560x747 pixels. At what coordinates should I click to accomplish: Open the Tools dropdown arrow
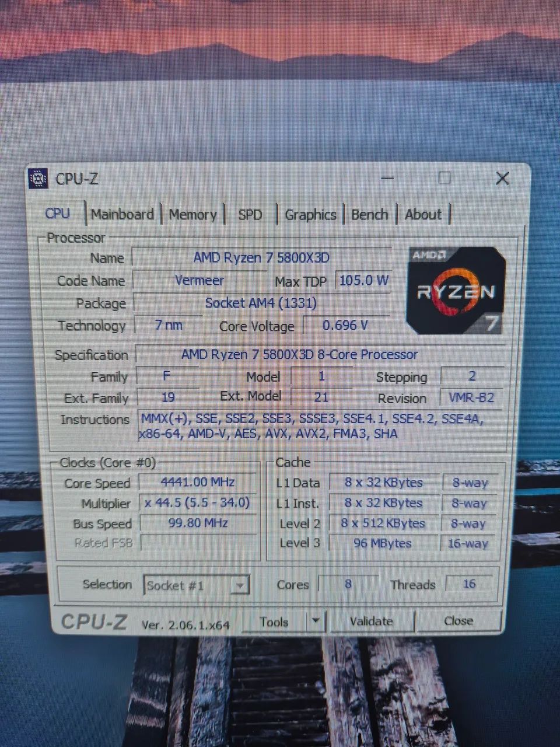tap(316, 622)
